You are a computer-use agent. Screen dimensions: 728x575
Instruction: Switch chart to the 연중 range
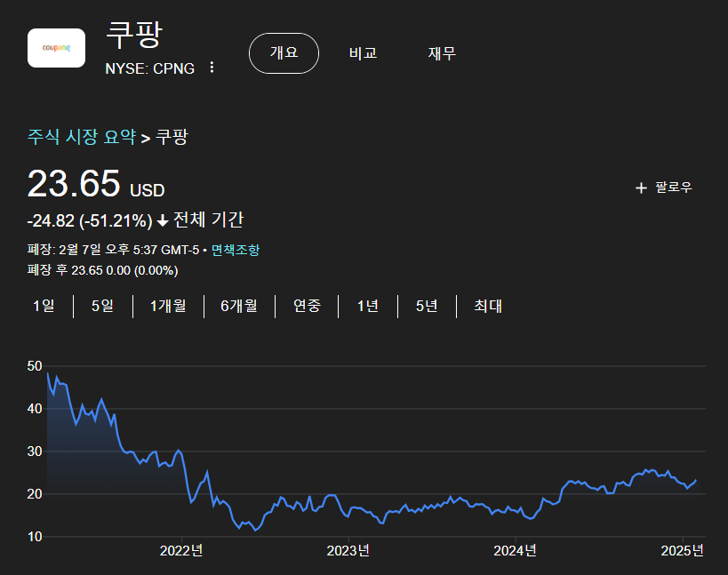[307, 306]
